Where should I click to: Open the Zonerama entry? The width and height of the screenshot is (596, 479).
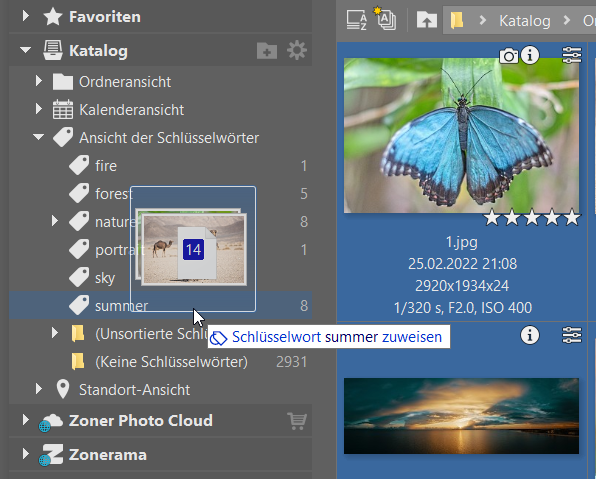click(x=108, y=455)
